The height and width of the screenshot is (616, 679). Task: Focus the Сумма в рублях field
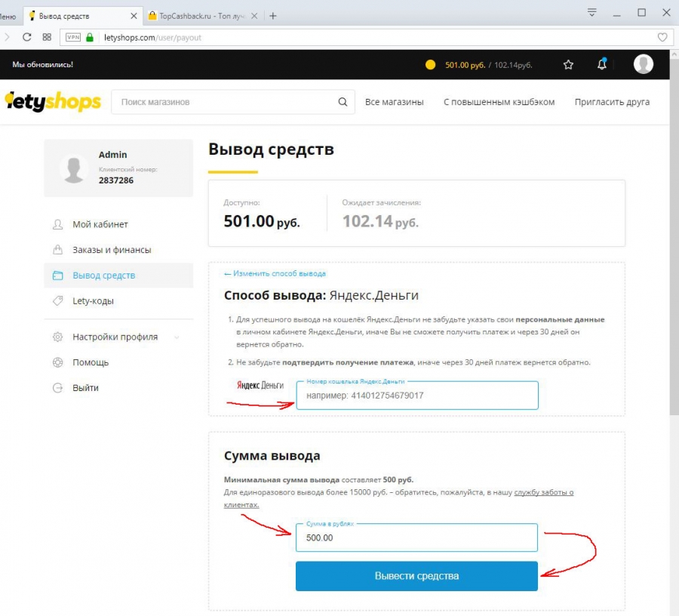pos(416,538)
